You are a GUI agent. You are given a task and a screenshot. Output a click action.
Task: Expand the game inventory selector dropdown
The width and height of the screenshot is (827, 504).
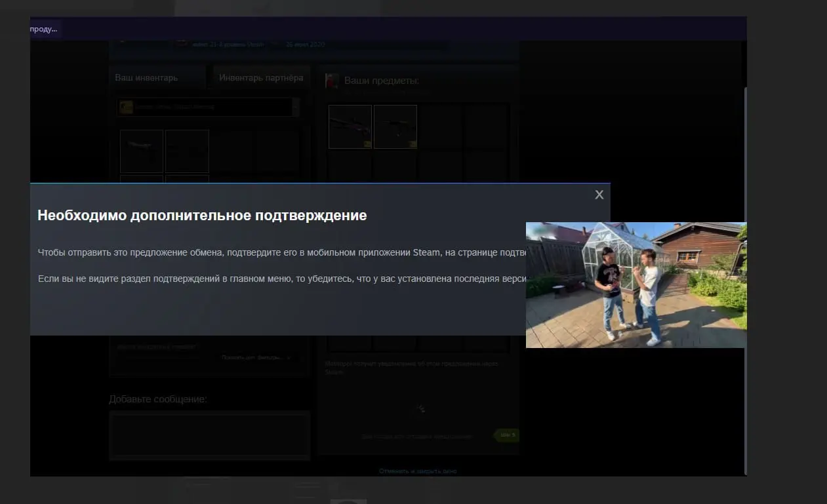(x=295, y=107)
